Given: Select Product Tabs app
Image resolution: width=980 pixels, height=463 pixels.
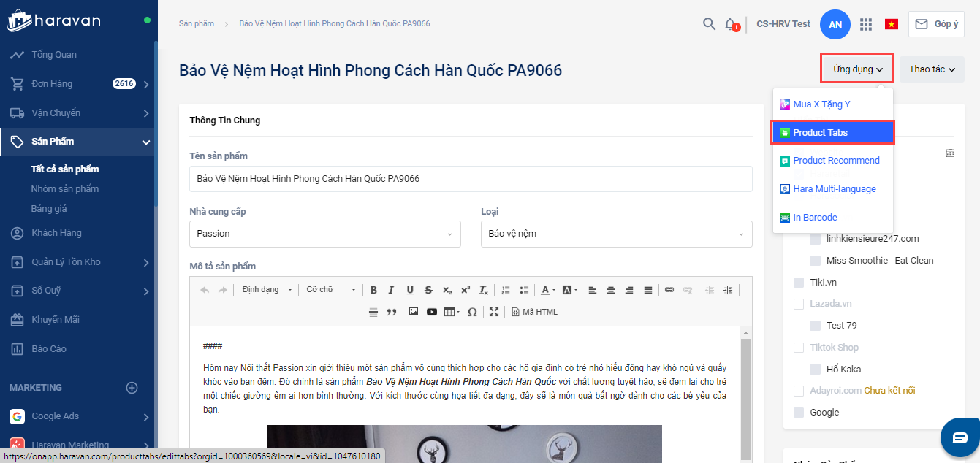Looking at the screenshot, I should click(x=833, y=133).
